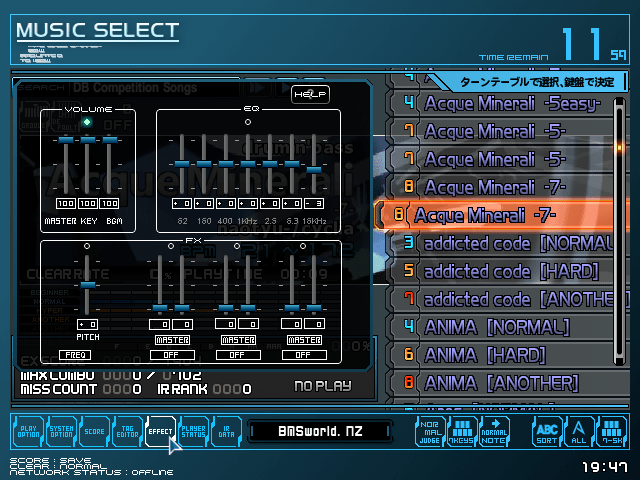Change third FX slot MASTER target

(304, 340)
